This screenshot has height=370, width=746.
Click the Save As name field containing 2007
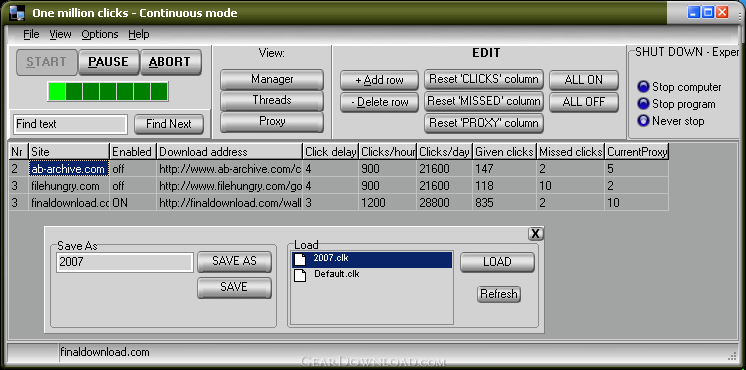point(125,263)
